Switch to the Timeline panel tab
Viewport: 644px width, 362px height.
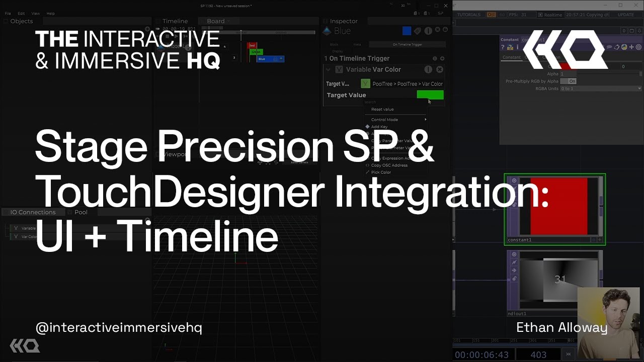tap(175, 21)
